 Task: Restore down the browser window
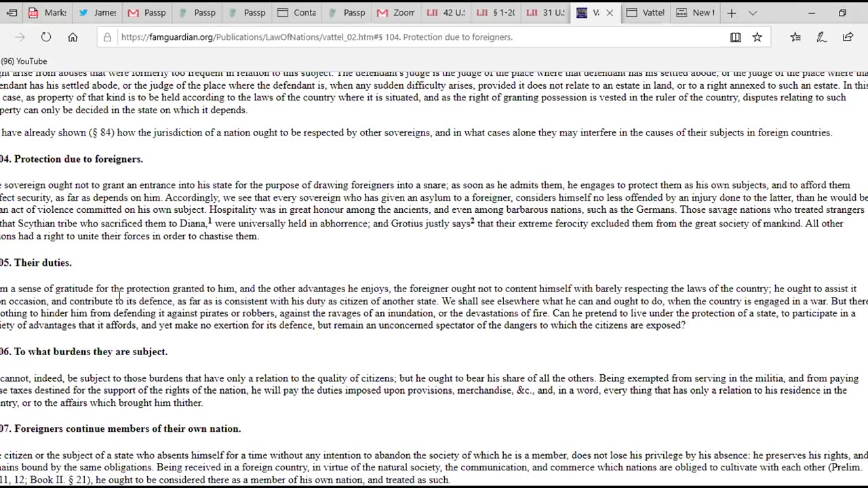[842, 13]
